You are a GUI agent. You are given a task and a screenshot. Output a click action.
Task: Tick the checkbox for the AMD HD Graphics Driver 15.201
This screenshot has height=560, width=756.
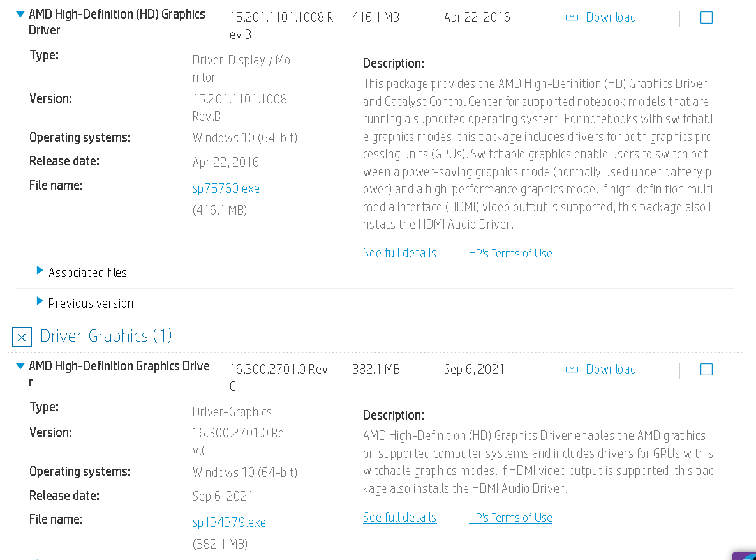[x=706, y=18]
